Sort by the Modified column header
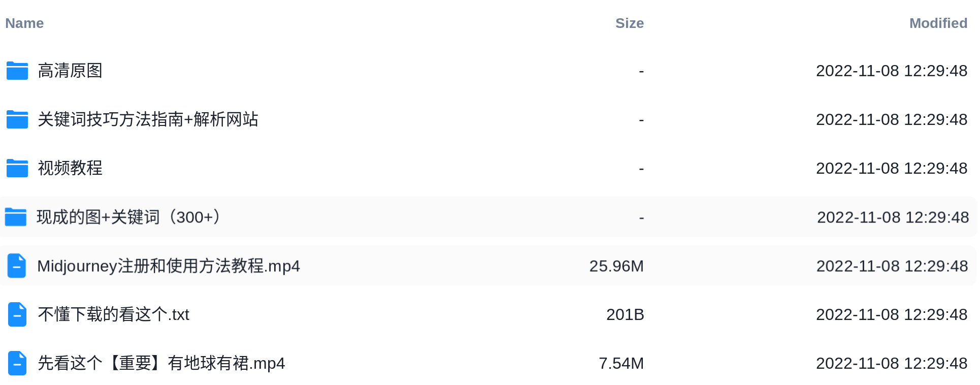This screenshot has height=385, width=980. [938, 23]
